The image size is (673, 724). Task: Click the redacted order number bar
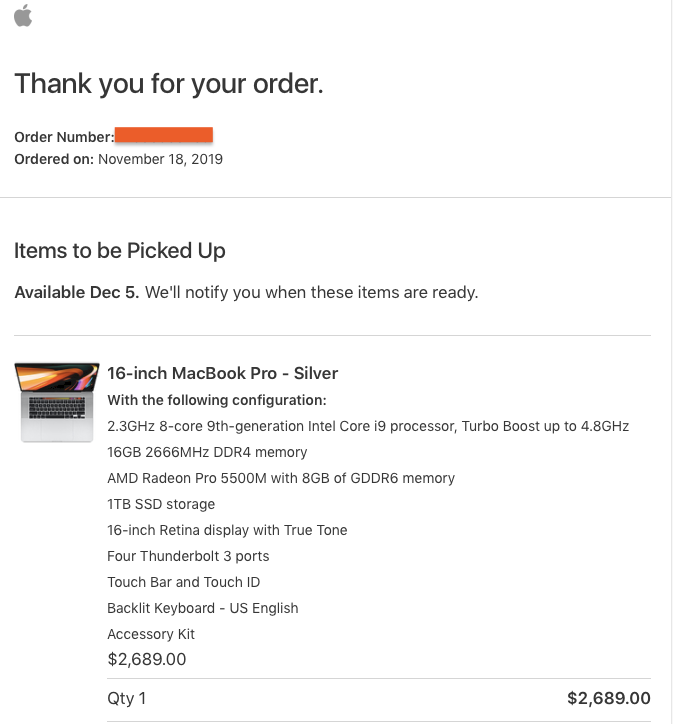164,135
